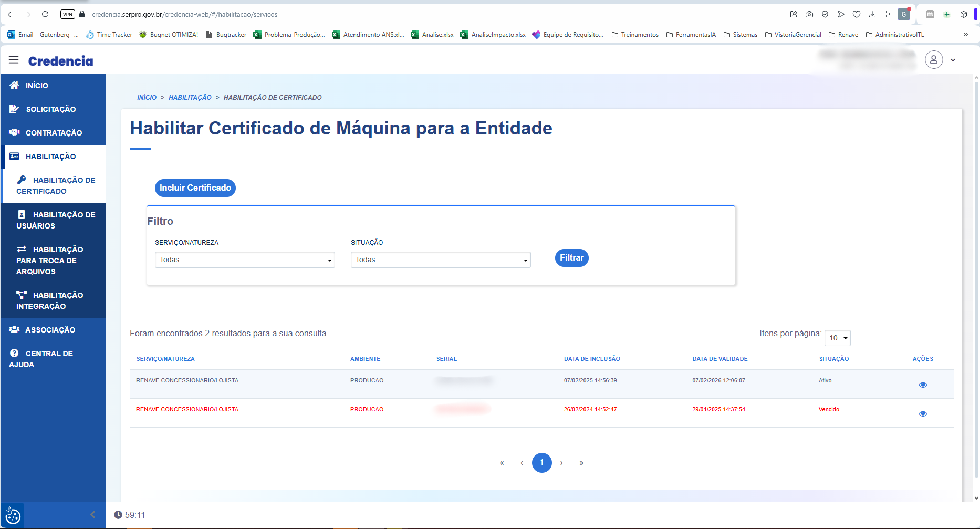Select HABILITAÇÃO DE CERTIFICADO submenu item
Viewport: 980px width, 529px height.
pyautogui.click(x=53, y=185)
